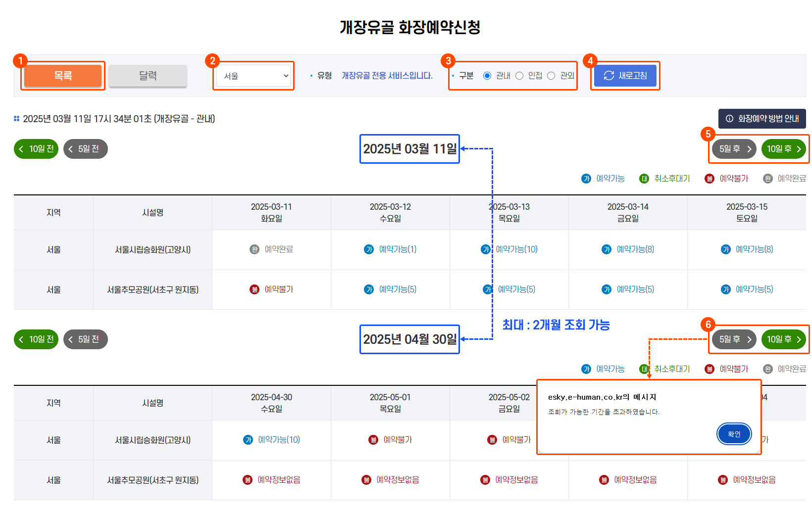Click 예약불가 status for 서울추모공원 on 03-11

271,289
